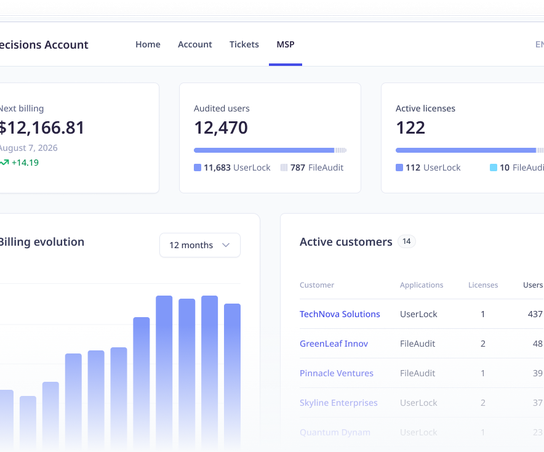Open the Home tab
Screen dimensions: 544x452
click(x=148, y=44)
